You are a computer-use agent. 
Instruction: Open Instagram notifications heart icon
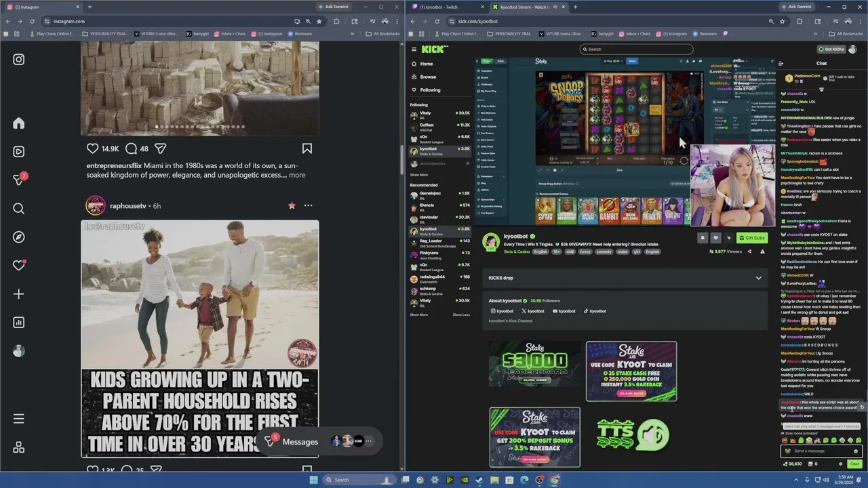click(x=19, y=266)
